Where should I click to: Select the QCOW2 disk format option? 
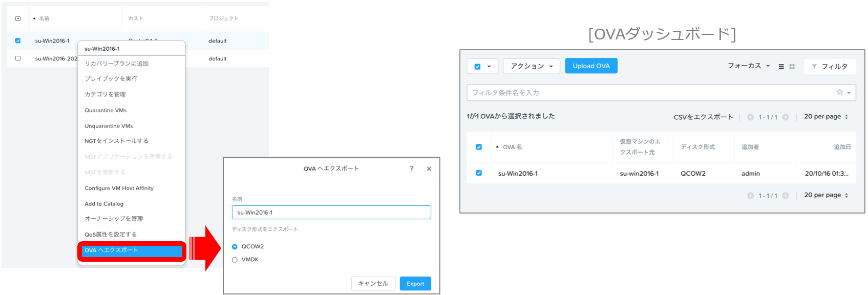(x=235, y=247)
